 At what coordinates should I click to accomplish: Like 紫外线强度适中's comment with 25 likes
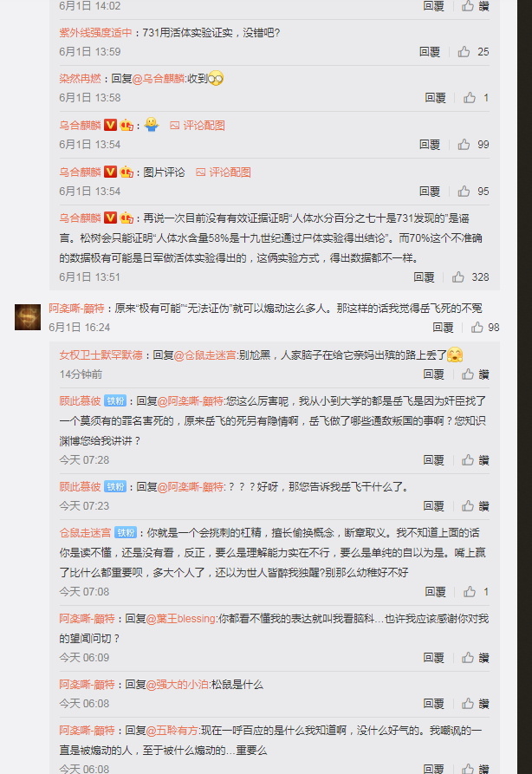click(464, 52)
